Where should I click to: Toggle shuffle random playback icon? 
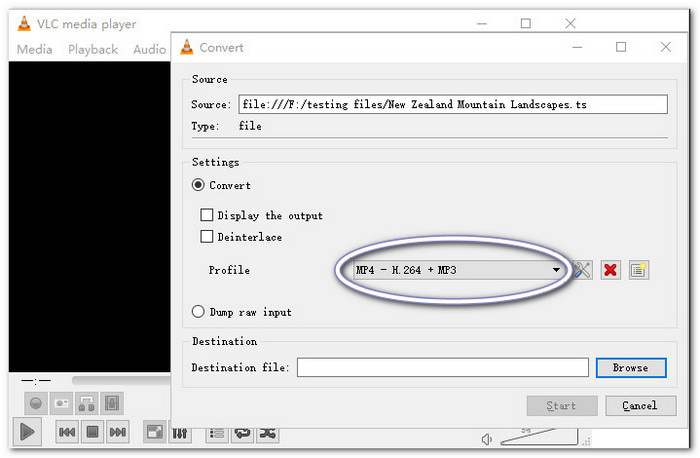pos(268,434)
